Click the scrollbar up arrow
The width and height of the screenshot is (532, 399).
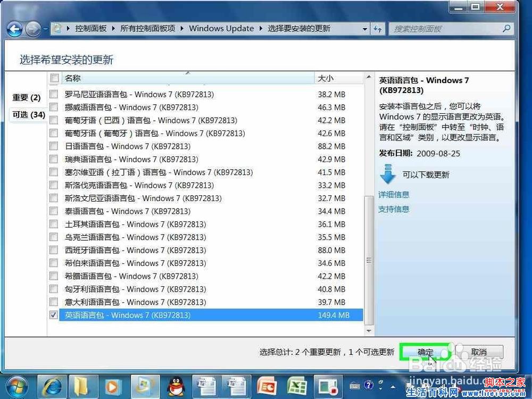369,77
